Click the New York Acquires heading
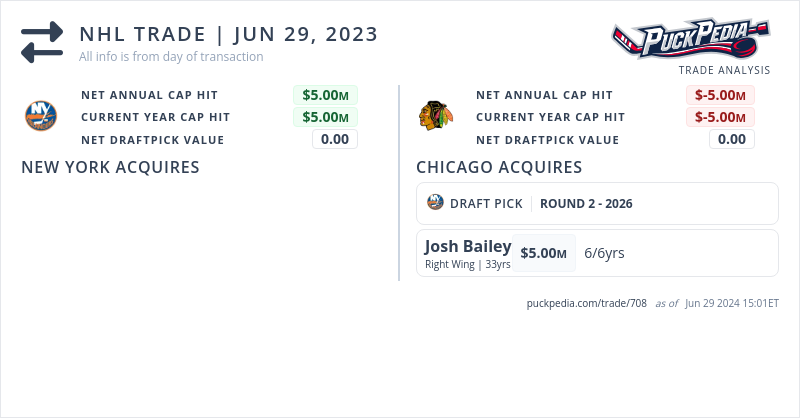The height and width of the screenshot is (418, 800). point(110,167)
